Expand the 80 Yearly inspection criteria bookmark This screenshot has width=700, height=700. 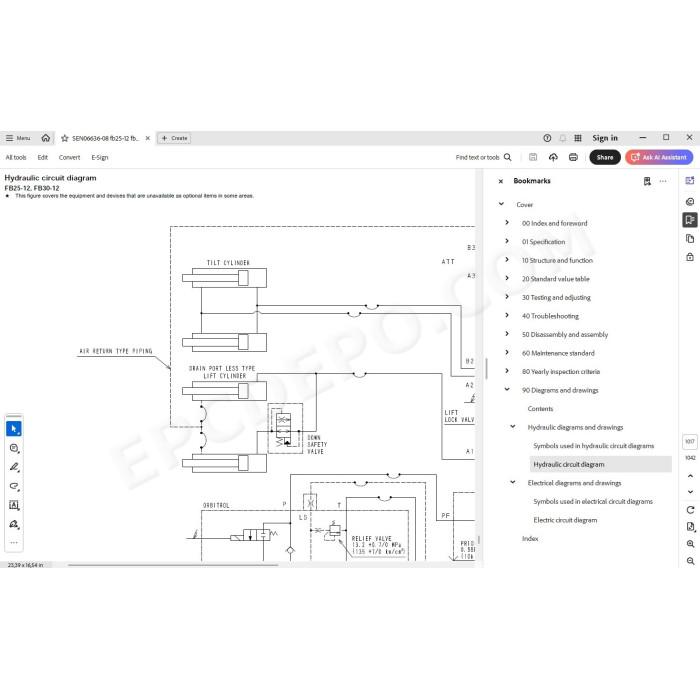coord(507,371)
